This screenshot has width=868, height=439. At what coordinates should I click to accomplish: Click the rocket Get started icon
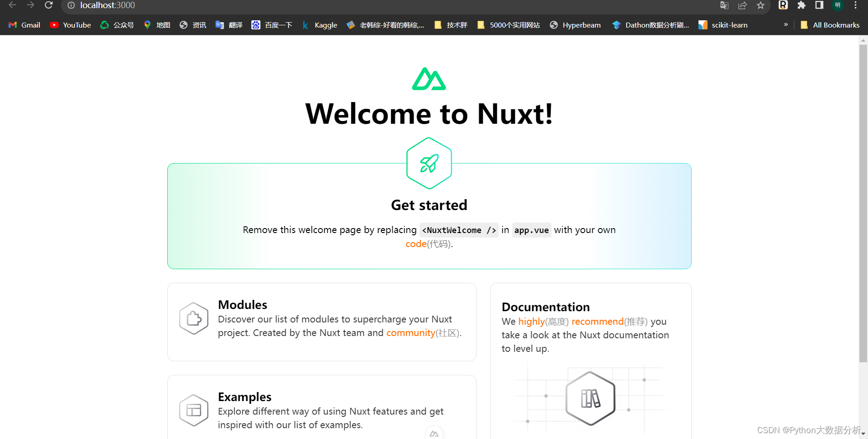pos(429,163)
